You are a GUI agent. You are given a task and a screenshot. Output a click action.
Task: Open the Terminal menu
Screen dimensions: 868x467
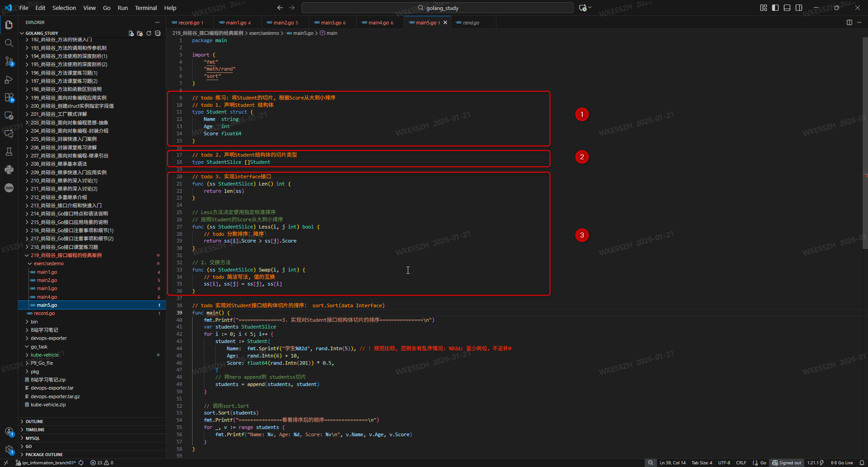point(146,8)
